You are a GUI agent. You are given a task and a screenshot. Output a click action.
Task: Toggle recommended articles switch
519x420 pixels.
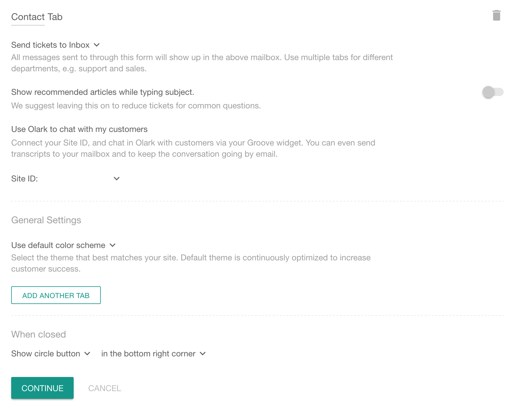coord(492,92)
